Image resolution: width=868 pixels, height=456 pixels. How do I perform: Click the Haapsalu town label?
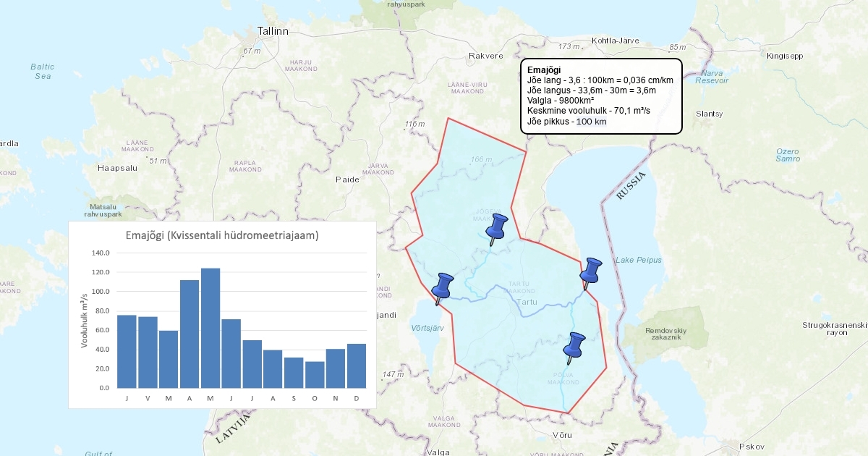pyautogui.click(x=118, y=167)
